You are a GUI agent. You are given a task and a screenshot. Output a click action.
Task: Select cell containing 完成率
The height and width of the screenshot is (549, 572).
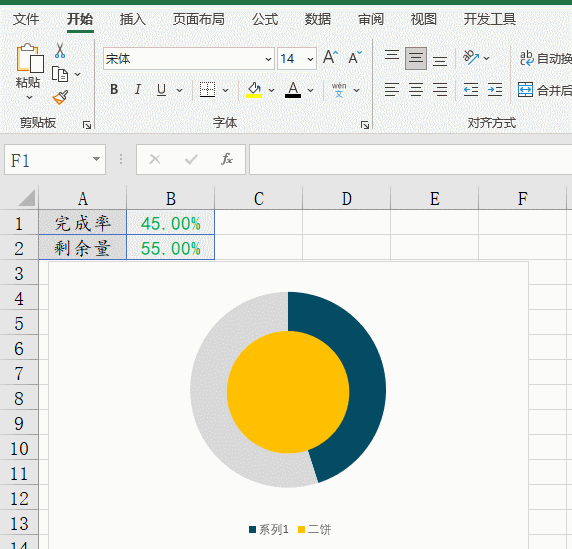coord(83,223)
